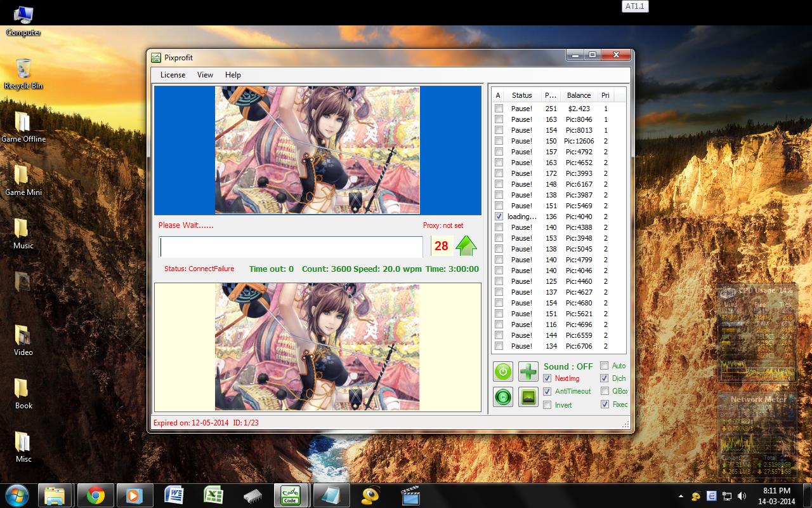Viewport: 812px width, 508px height.
Task: Select the Music desktop folder
Action: click(x=23, y=234)
